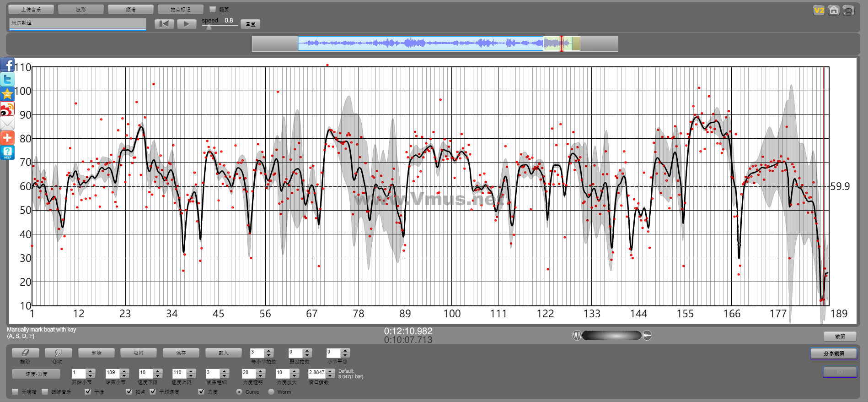868x402 pixels.
Task: Select the Worm radio button
Action: [x=271, y=391]
